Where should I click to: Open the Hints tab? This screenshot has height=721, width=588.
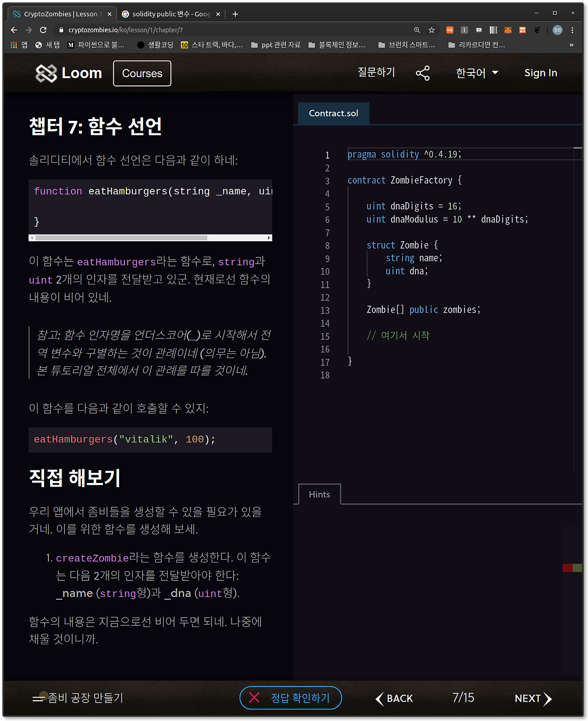[x=320, y=494]
